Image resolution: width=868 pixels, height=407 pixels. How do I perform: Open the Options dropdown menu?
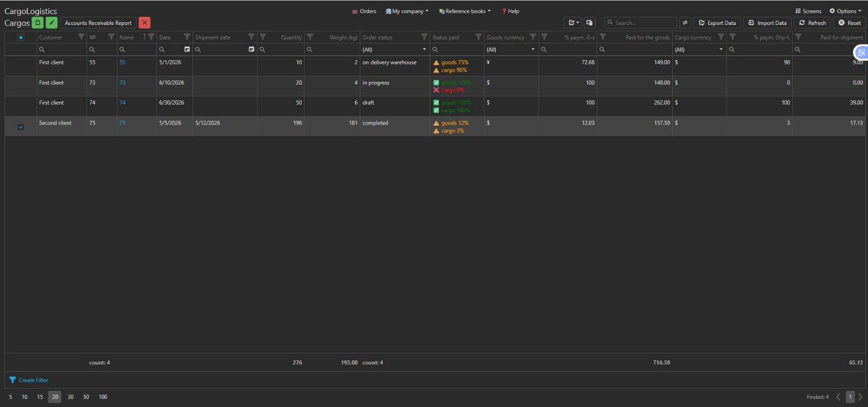coord(845,11)
